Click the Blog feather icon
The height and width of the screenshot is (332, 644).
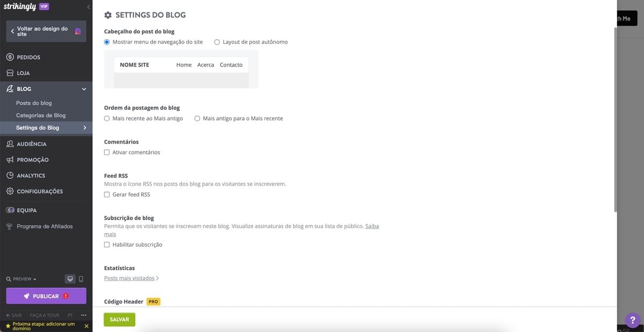(10, 89)
